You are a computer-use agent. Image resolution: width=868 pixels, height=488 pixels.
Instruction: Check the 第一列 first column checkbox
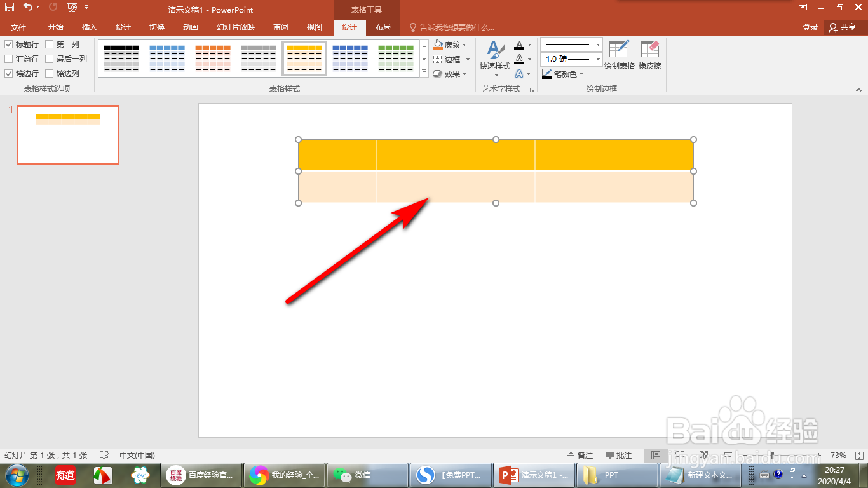click(50, 44)
